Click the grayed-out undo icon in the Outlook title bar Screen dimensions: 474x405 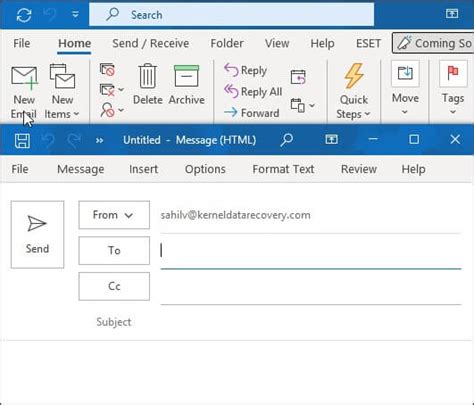click(x=50, y=15)
